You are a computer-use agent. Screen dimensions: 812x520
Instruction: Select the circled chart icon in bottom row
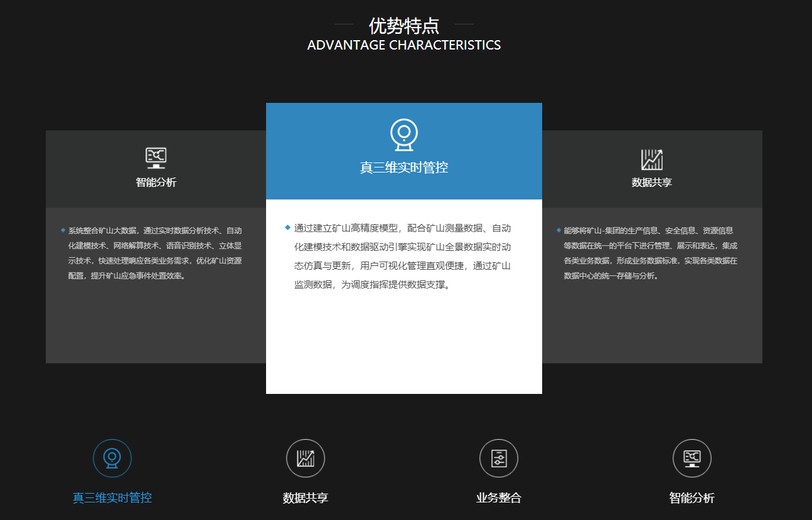click(x=306, y=459)
